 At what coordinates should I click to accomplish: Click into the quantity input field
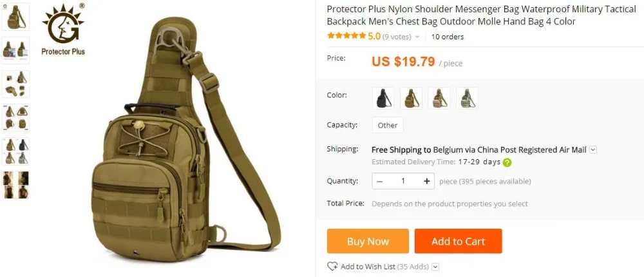tap(403, 181)
